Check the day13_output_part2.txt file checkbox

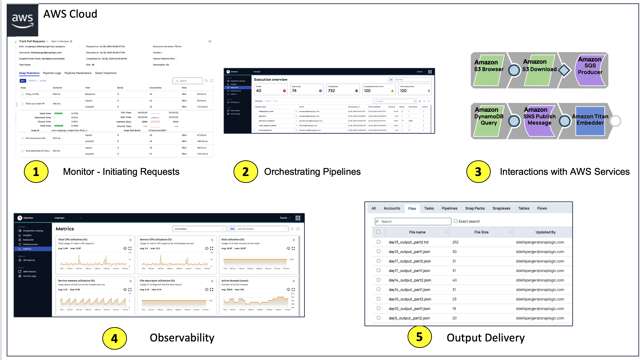[x=379, y=242]
